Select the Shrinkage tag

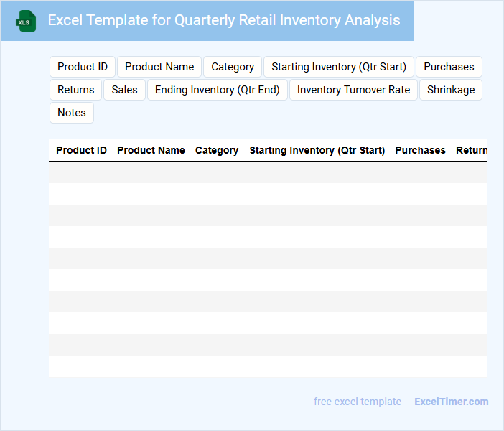[x=451, y=90]
